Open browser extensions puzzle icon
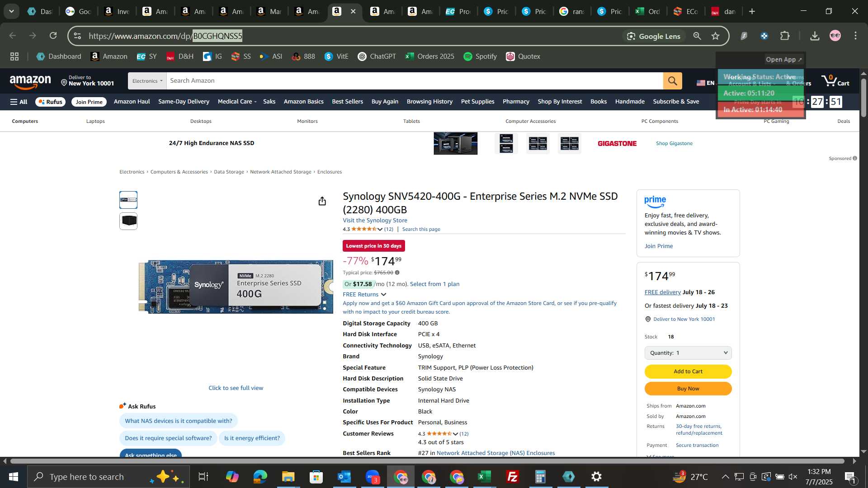Image resolution: width=868 pixels, height=488 pixels. tap(785, 36)
